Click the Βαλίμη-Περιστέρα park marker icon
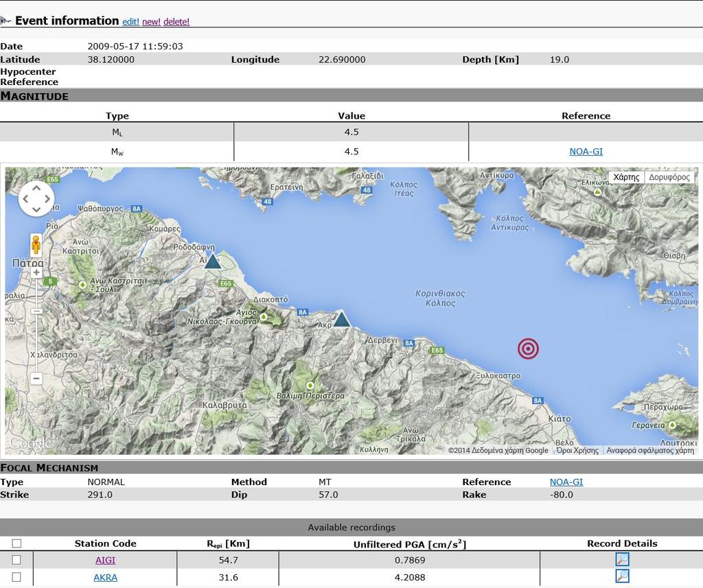Viewport: 703px width, 588px height. [x=310, y=386]
